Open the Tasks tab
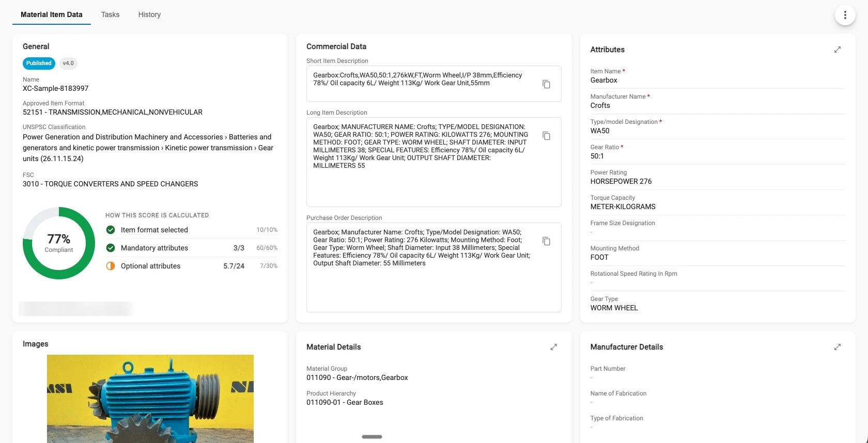The width and height of the screenshot is (868, 443). [x=110, y=14]
